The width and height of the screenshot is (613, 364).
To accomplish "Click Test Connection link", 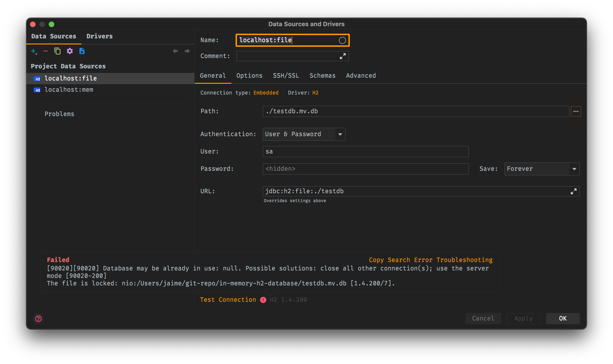I will click(228, 299).
